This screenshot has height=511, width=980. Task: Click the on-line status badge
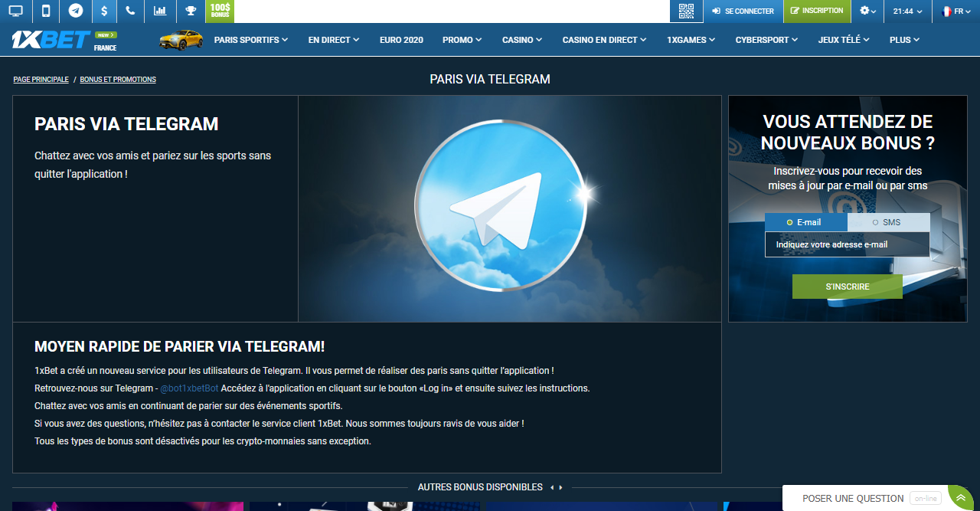(x=926, y=499)
